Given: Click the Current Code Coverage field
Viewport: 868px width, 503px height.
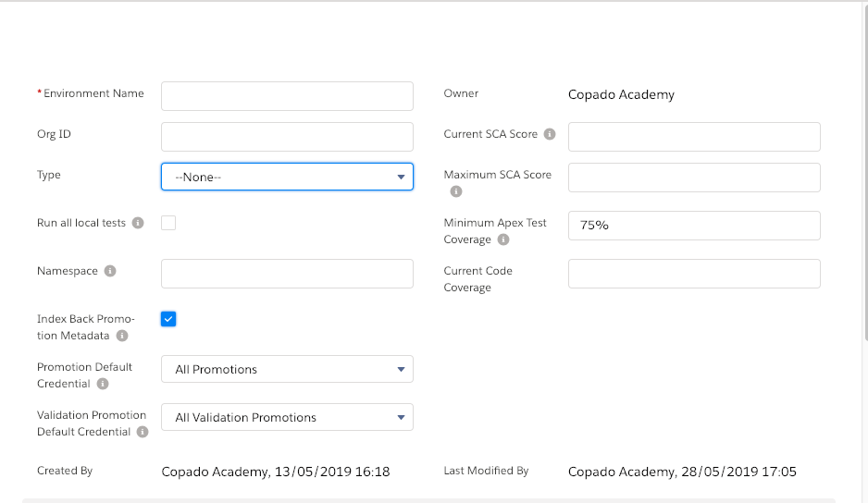Looking at the screenshot, I should click(x=694, y=274).
